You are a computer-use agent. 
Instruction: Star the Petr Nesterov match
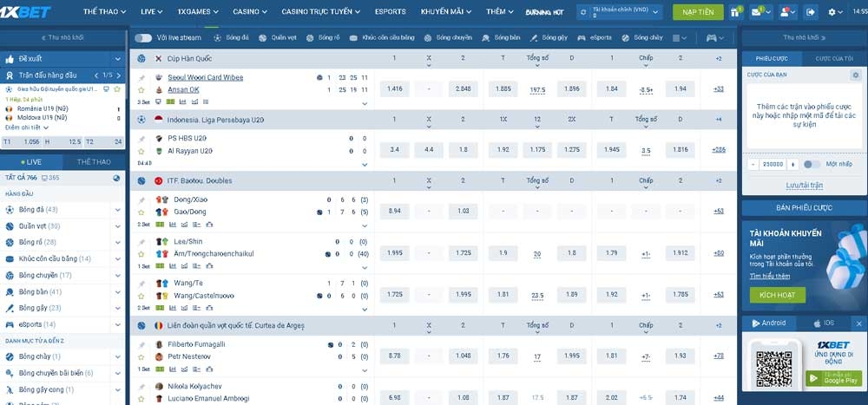141,356
